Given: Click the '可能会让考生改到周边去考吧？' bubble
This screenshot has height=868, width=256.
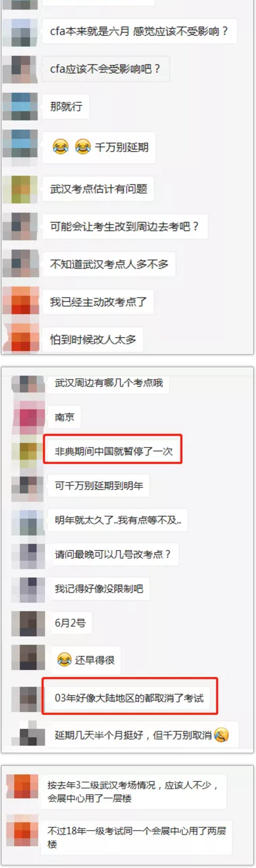Looking at the screenshot, I should coord(125,227).
